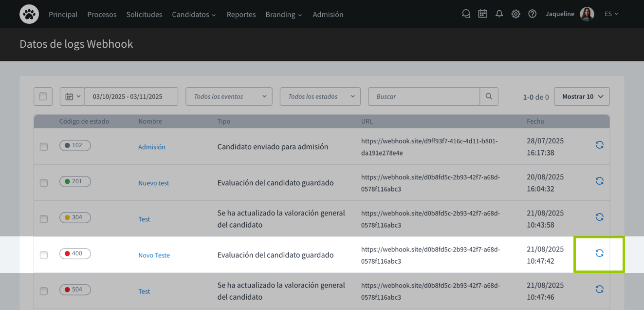
Task: Select the Admisión row checkbox
Action: [44, 147]
